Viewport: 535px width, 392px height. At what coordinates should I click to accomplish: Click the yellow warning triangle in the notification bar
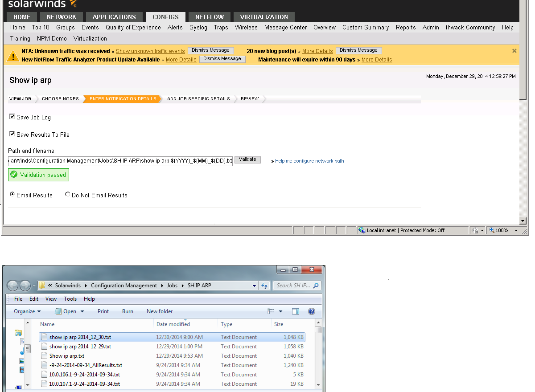tap(12, 56)
